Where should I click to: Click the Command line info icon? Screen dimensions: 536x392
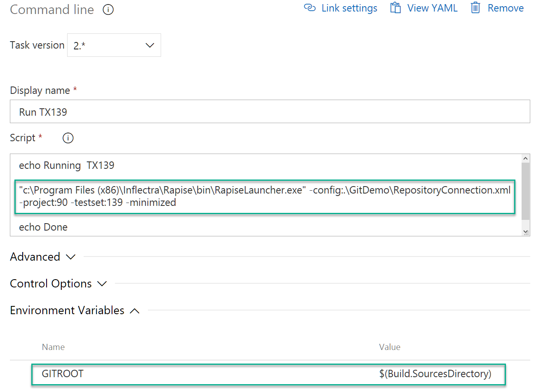tap(108, 9)
